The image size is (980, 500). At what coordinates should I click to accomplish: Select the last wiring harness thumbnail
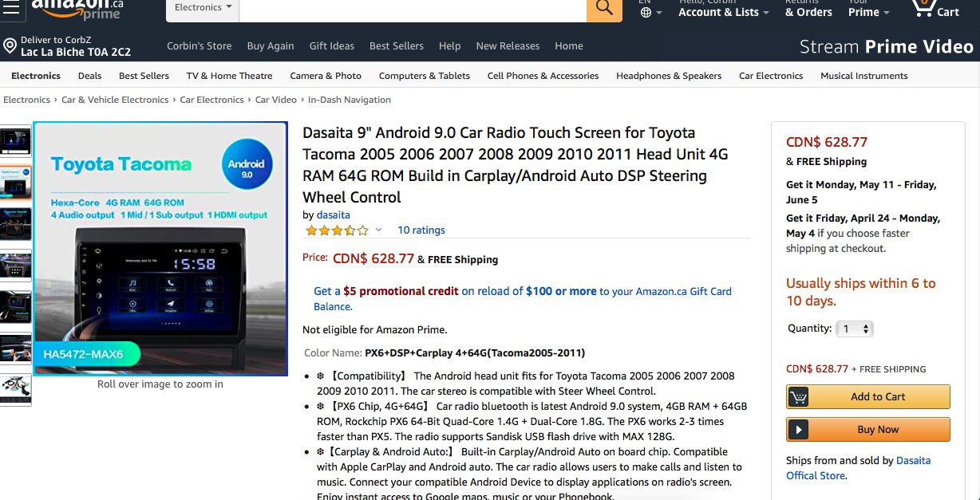pyautogui.click(x=15, y=390)
